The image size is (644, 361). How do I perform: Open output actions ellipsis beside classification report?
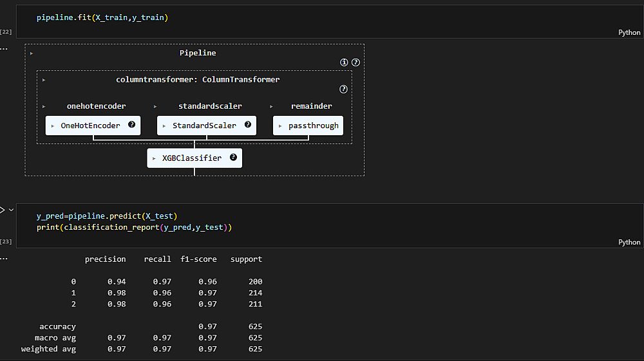[4, 258]
